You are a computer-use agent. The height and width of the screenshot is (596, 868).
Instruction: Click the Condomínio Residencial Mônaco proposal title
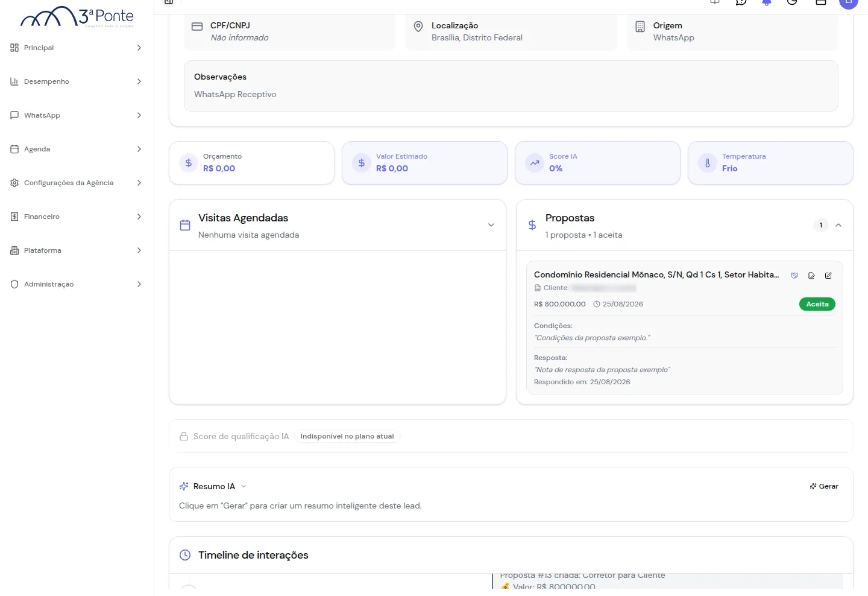(x=656, y=274)
